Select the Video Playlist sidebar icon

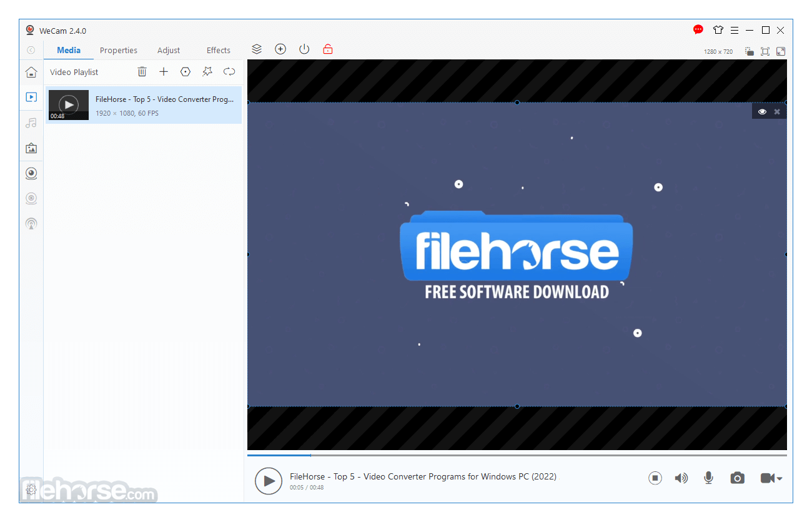pyautogui.click(x=31, y=97)
